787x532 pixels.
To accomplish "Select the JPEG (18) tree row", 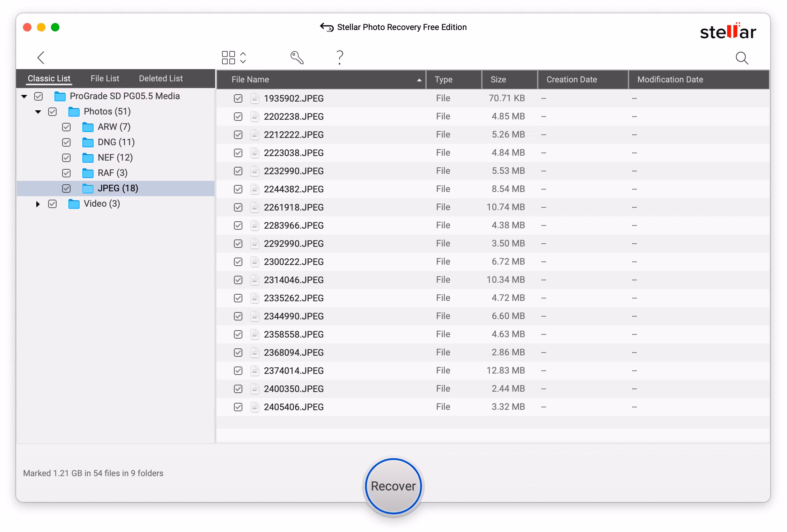I will (116, 189).
